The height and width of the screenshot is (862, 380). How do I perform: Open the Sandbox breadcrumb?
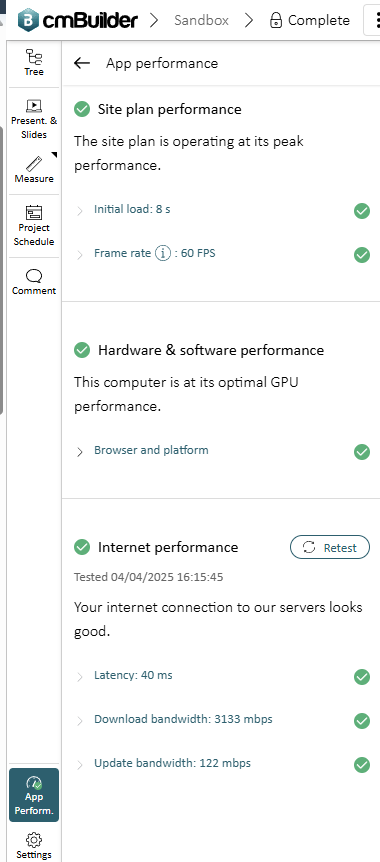point(201,20)
